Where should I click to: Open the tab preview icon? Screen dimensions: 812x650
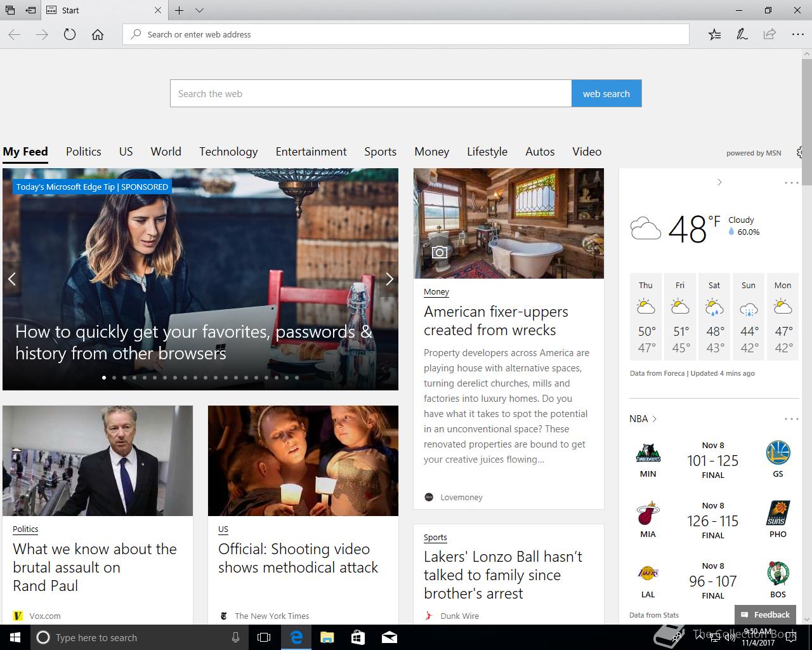point(10,10)
